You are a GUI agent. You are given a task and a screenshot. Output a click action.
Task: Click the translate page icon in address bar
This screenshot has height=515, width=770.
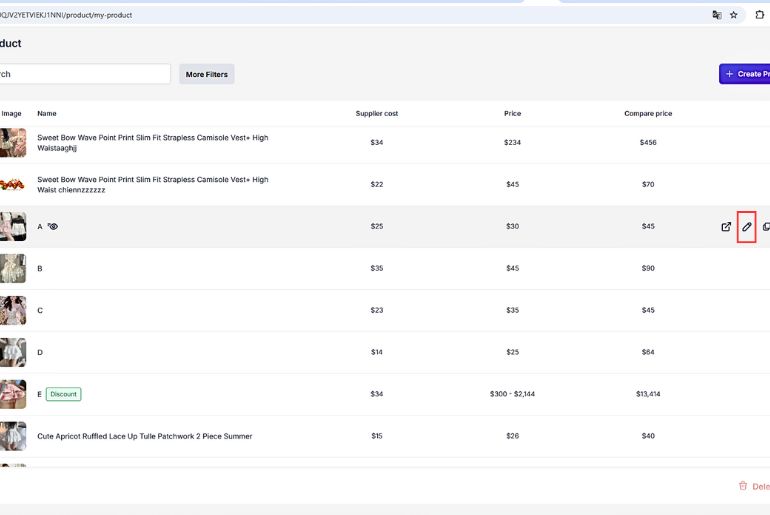(x=716, y=15)
